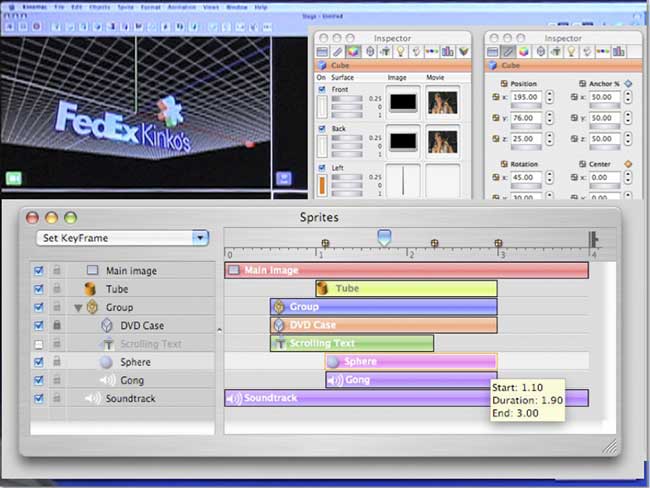Click the orange Left surface color swatch
Screen dimensions: 650x488
tap(322, 185)
